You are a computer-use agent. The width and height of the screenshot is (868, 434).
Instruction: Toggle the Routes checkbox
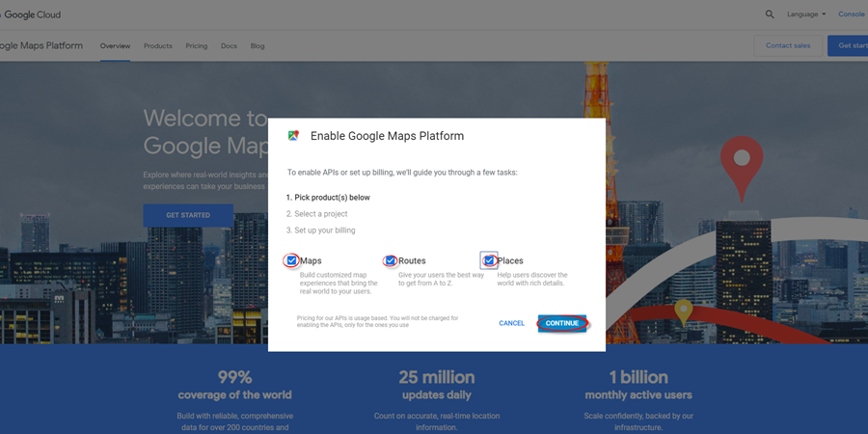point(391,260)
